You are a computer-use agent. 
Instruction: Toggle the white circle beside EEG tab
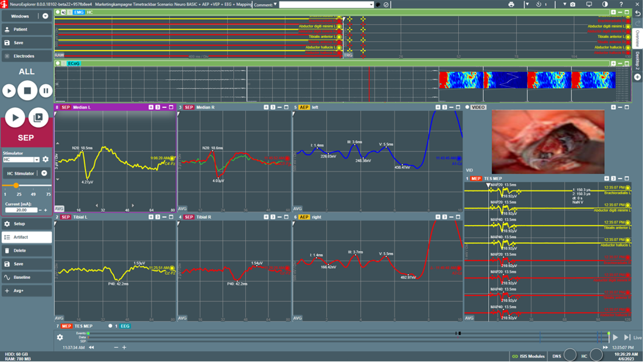pos(110,326)
